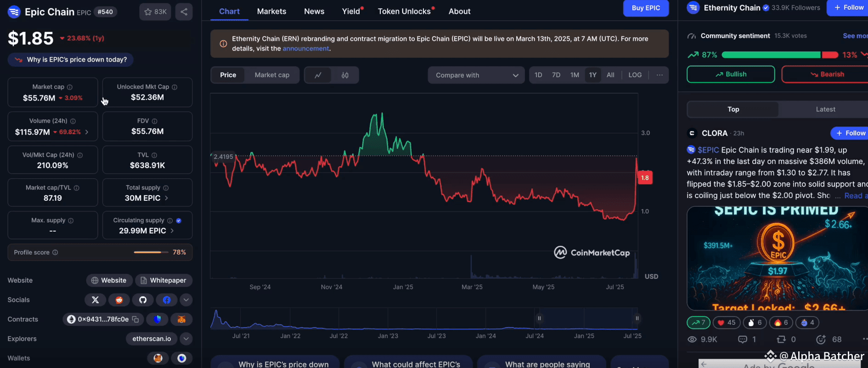Open the Whitepaper link
The height and width of the screenshot is (368, 868).
click(x=163, y=281)
